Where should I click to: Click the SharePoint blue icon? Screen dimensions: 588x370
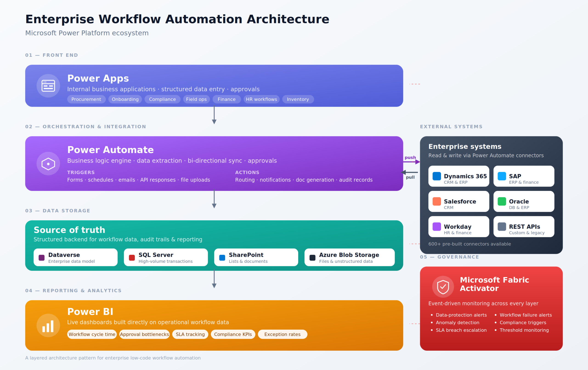tap(222, 258)
